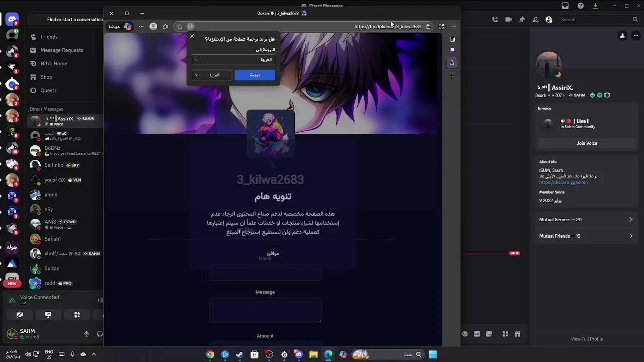Open translation target language dropdown
Screen dimensions: 644x362
(233, 60)
